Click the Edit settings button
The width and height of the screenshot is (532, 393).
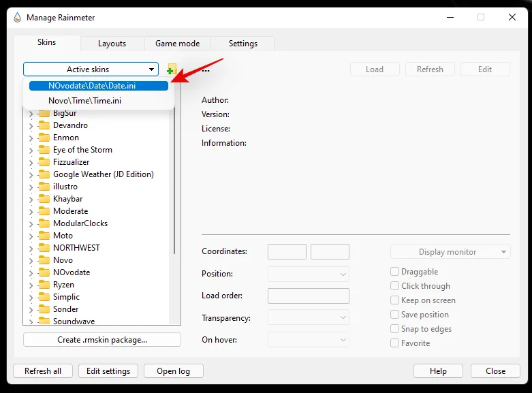point(108,371)
